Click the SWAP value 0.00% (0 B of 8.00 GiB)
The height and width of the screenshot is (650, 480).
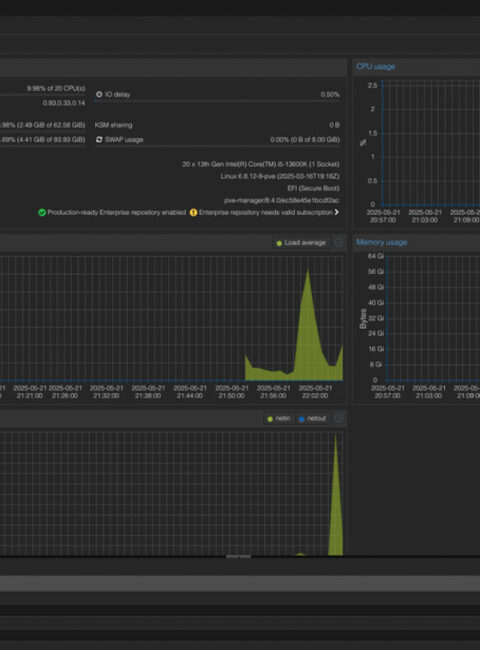(305, 140)
